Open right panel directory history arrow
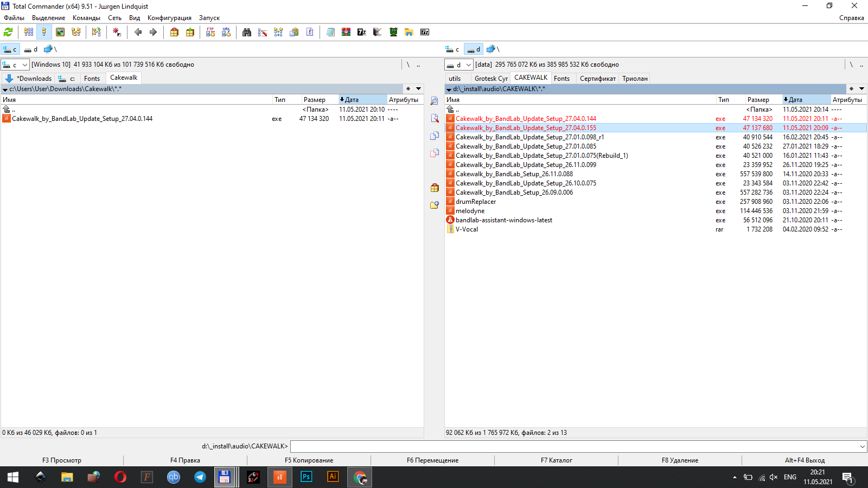 pos(861,88)
